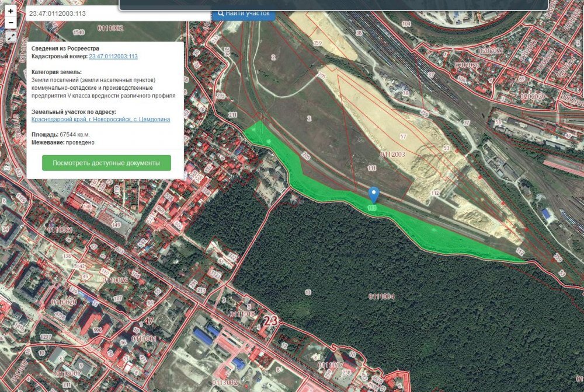The height and width of the screenshot is (392, 584).
Task: Click parcel label 1237 at lower left
Action: pyautogui.click(x=46, y=337)
